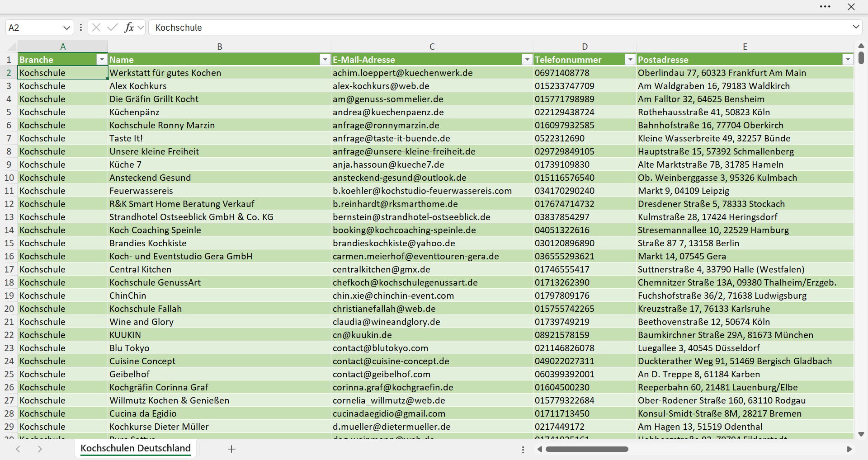Click the Select All corner triangle
This screenshot has height=460, width=868.
coord(11,46)
